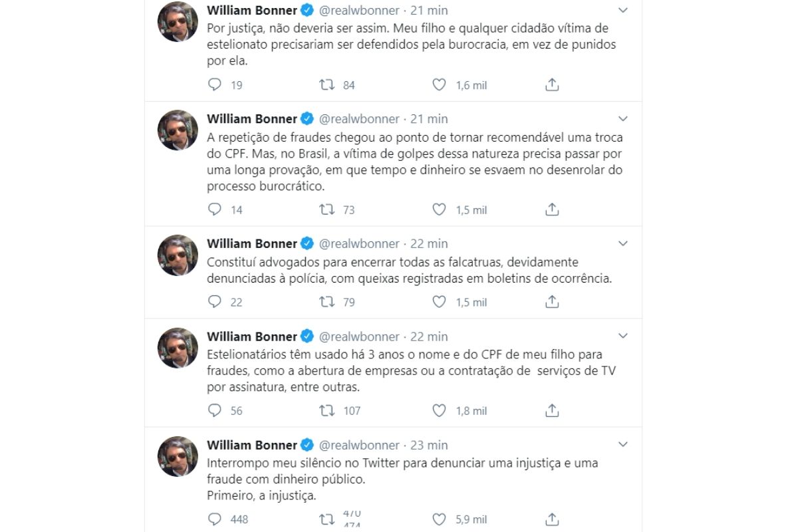
Task: Click the verified badge on the 'Por justiça' tweet
Action: (x=307, y=10)
